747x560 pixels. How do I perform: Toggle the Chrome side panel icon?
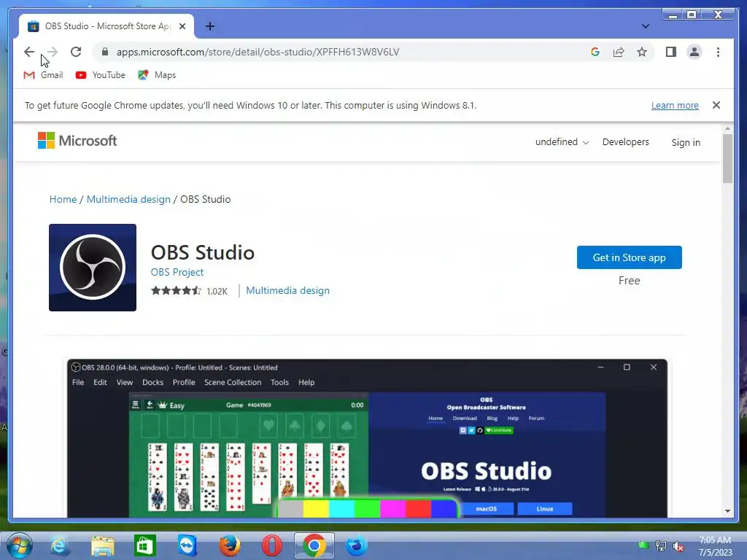(x=671, y=52)
